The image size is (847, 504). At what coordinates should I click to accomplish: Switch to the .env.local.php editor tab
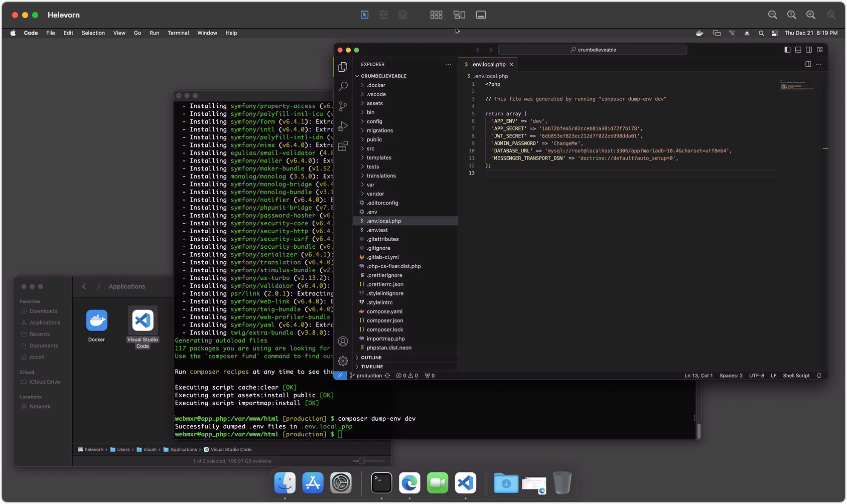coord(489,64)
